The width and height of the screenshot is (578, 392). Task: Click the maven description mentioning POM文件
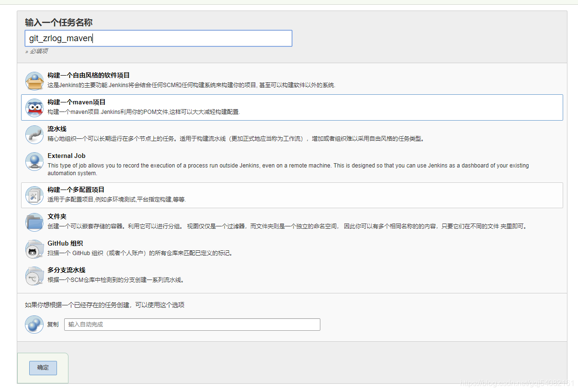(143, 112)
